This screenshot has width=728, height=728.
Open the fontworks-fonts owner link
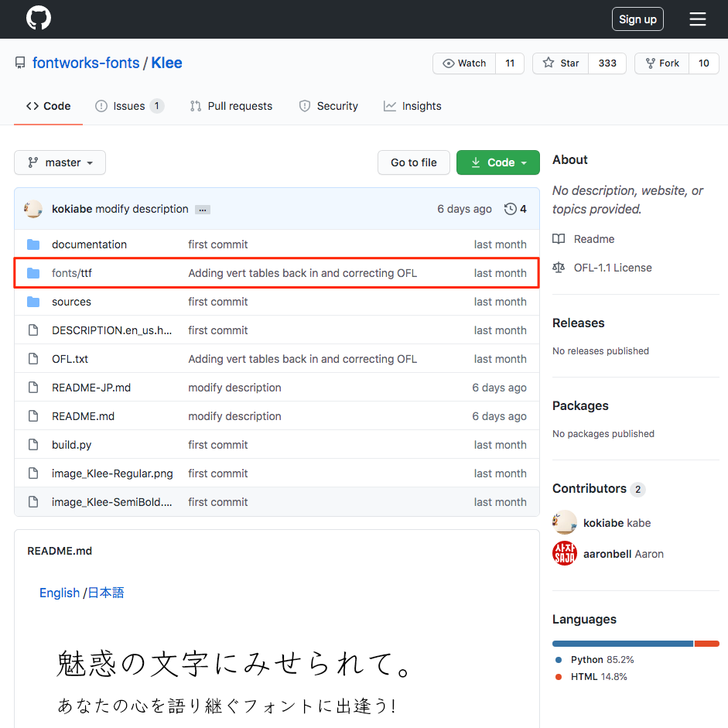pos(86,63)
